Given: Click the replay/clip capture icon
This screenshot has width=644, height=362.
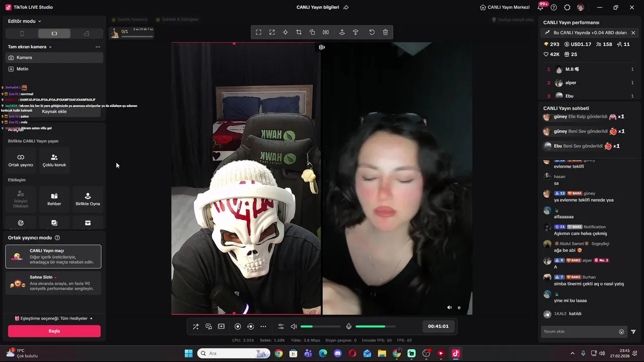Looking at the screenshot, I should (x=251, y=326).
